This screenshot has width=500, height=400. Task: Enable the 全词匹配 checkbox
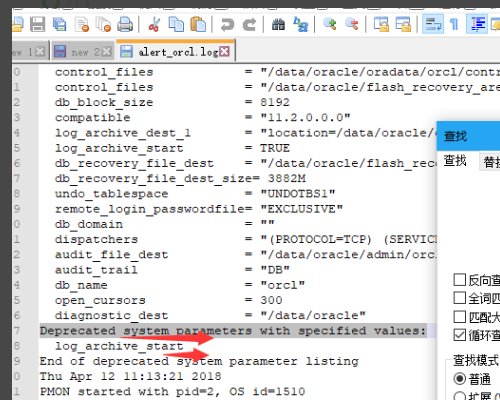460,298
